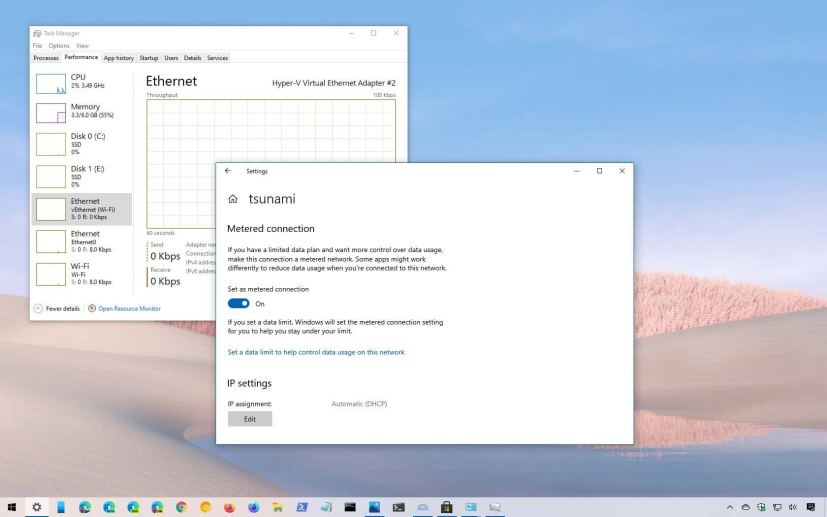Select the Wi-Fi performance item
The image size is (827, 517).
82,274
